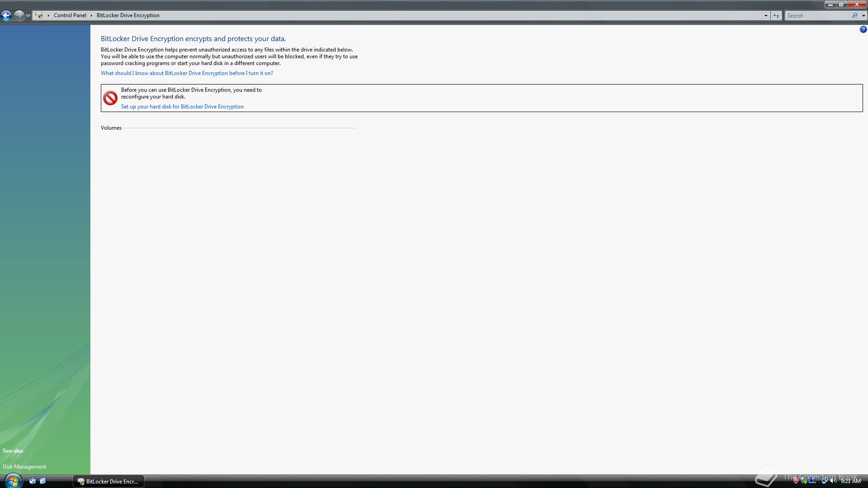Minimize the BitLocker window
This screenshot has height=488, width=868.
coord(830,5)
